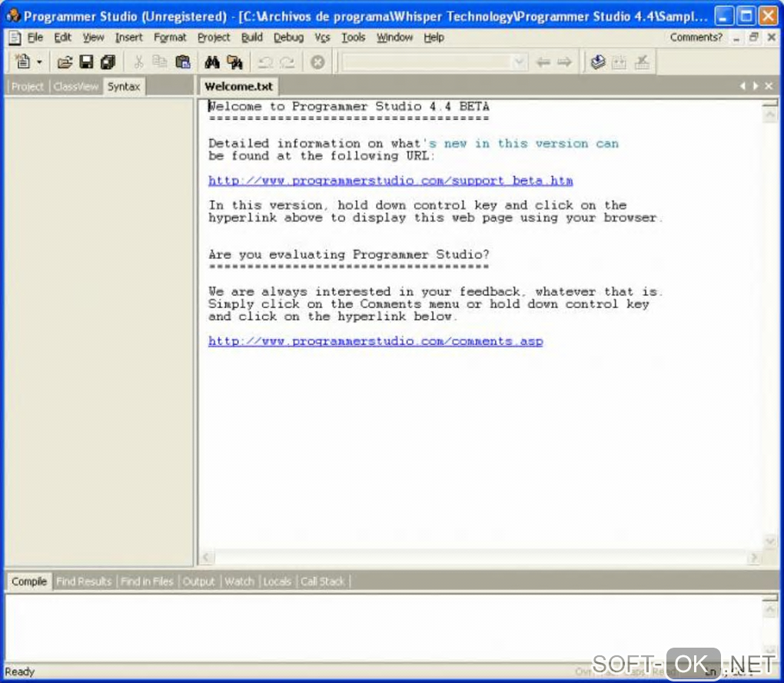Screen dimensions: 784x683
Task: Open the Insert menu
Action: [x=129, y=38]
